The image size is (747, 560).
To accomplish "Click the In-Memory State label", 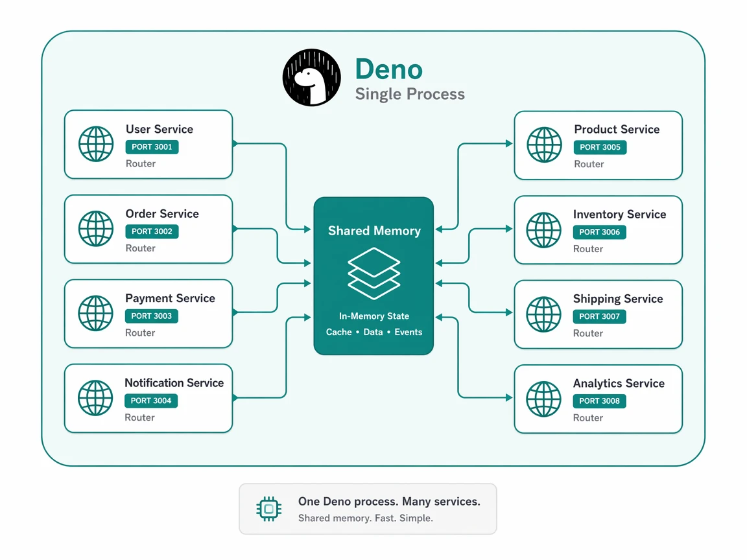I will 374,316.
